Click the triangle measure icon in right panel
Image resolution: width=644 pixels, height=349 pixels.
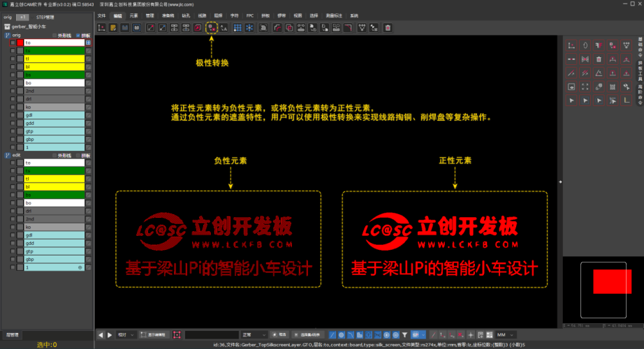tap(599, 73)
